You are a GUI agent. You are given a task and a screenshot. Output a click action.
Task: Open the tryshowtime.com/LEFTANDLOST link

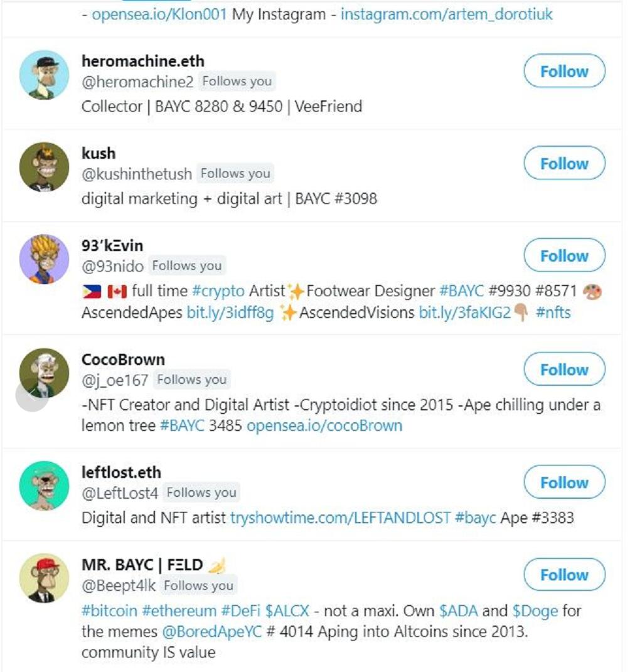340,518
